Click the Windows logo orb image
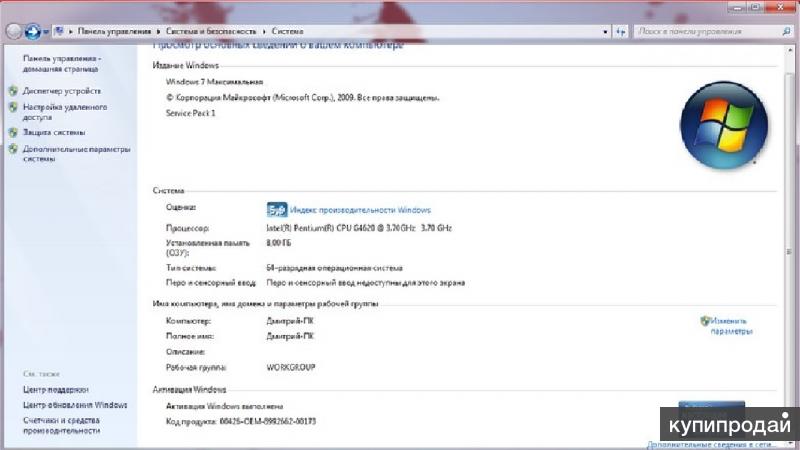This screenshot has width=800, height=450. [724, 125]
